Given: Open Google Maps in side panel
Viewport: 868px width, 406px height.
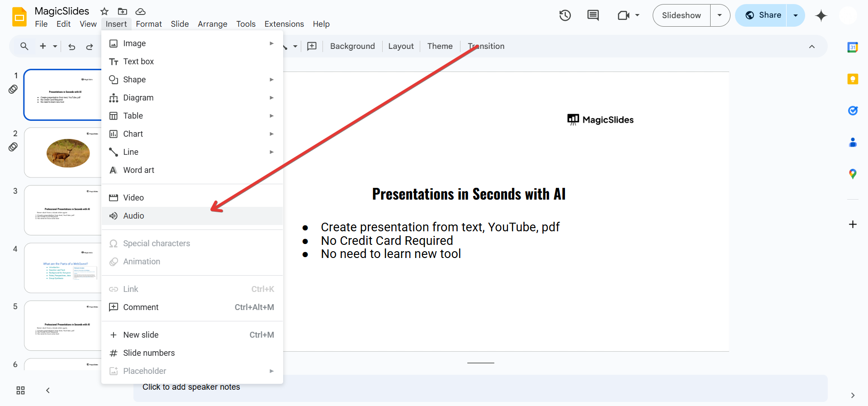Looking at the screenshot, I should (x=853, y=174).
